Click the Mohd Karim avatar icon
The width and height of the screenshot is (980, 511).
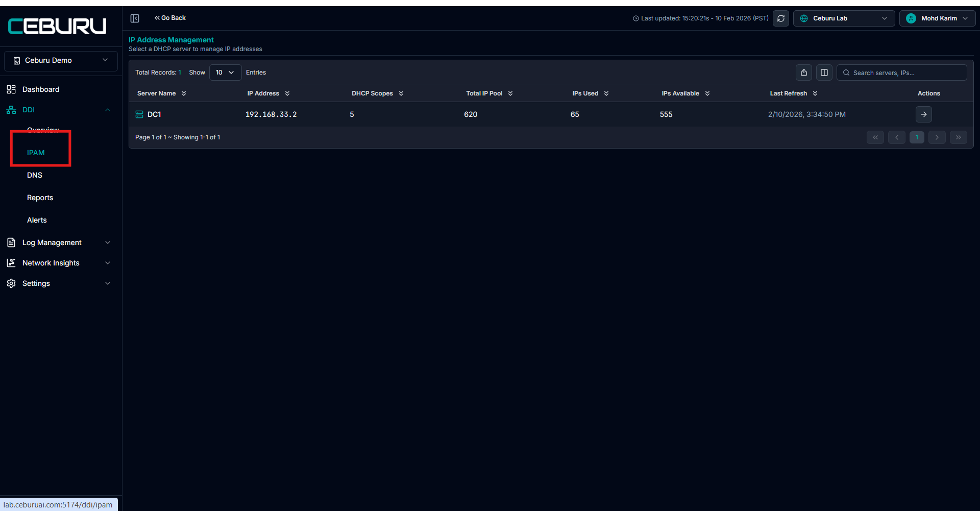(x=911, y=18)
